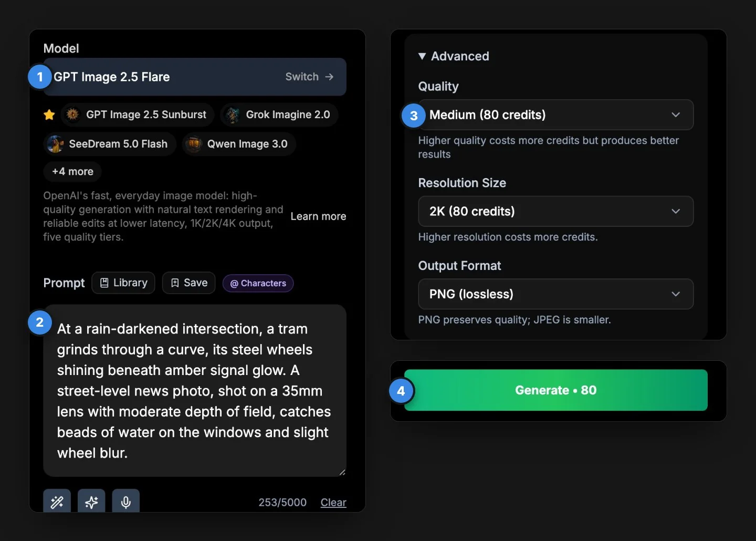Insert characters via @ Characters button

click(x=258, y=283)
